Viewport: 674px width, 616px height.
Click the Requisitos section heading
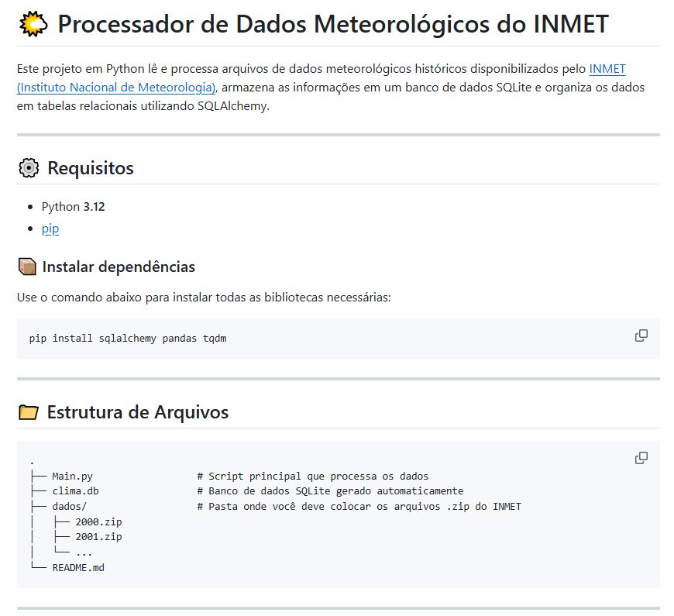pyautogui.click(x=91, y=167)
